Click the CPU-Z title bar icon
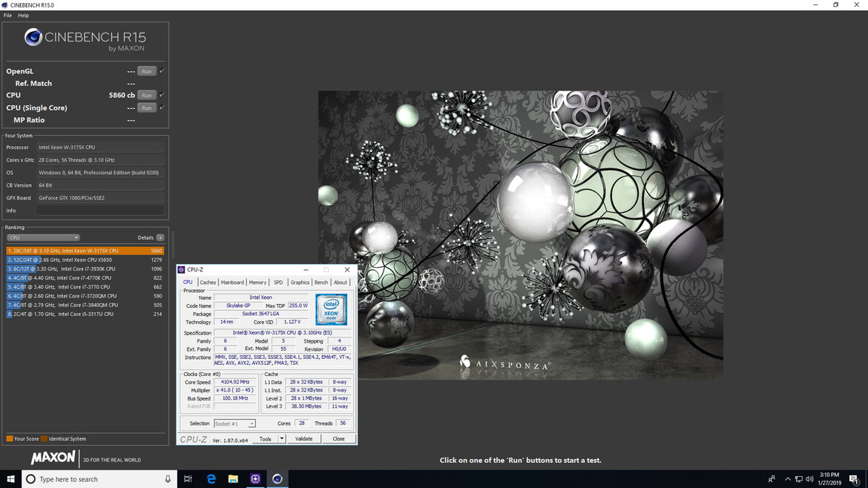Viewport: 868px width, 488px height. tap(182, 270)
